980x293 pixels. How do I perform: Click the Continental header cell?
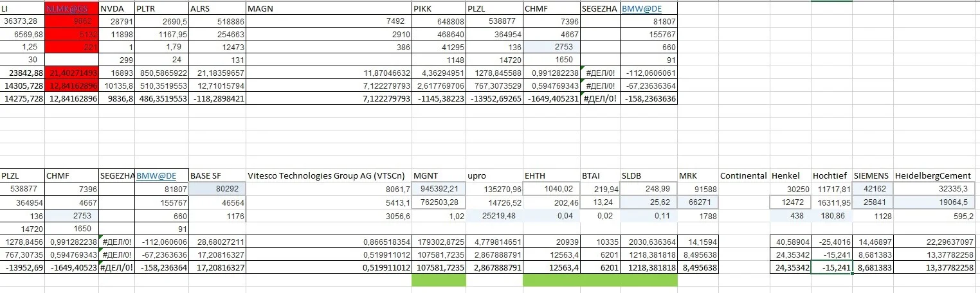click(744, 175)
